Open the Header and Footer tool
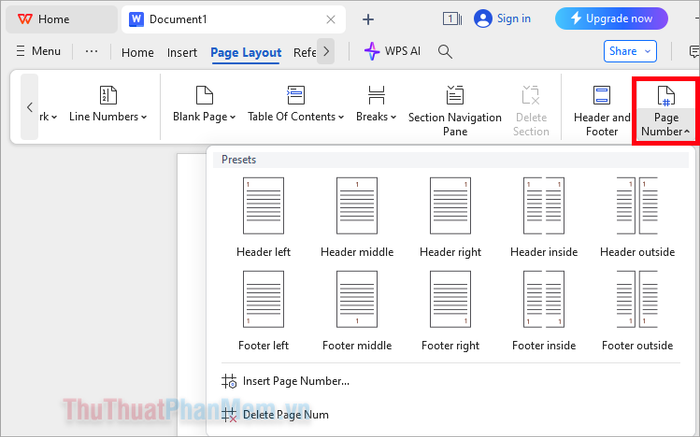 pyautogui.click(x=602, y=111)
